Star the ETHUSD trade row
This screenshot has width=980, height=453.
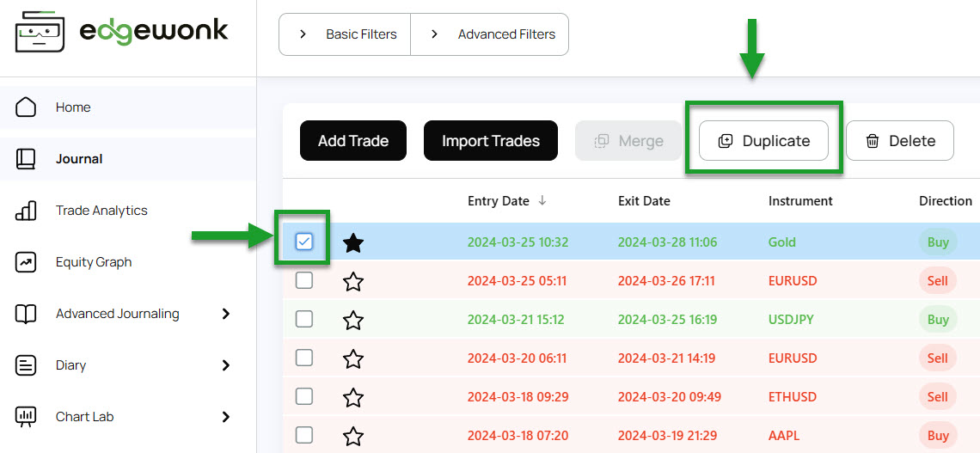(x=353, y=397)
